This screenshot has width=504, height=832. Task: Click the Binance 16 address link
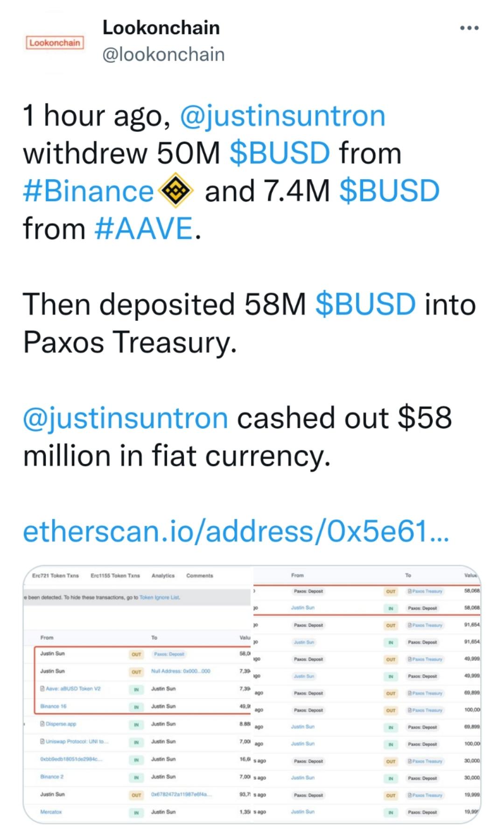pos(53,706)
